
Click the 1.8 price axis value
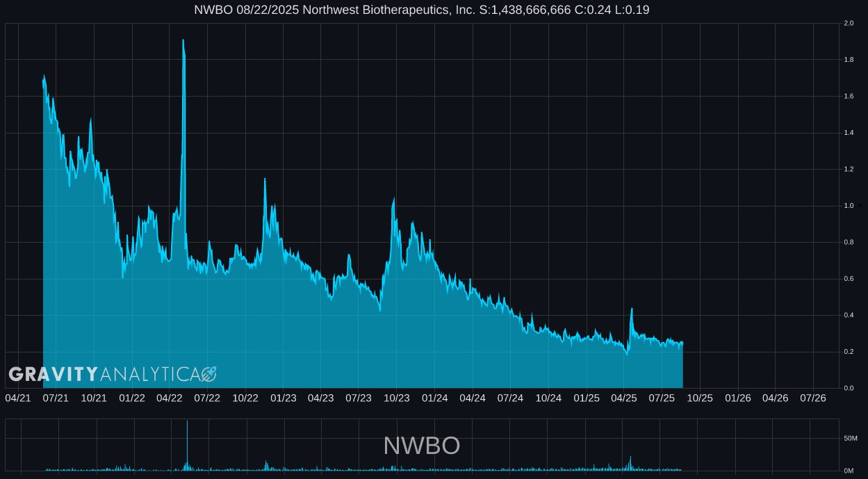(x=848, y=60)
